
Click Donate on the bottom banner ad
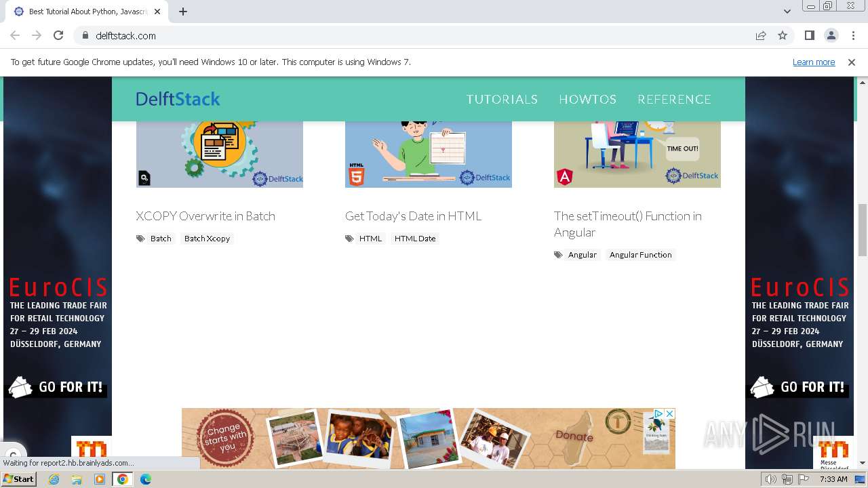click(x=574, y=436)
